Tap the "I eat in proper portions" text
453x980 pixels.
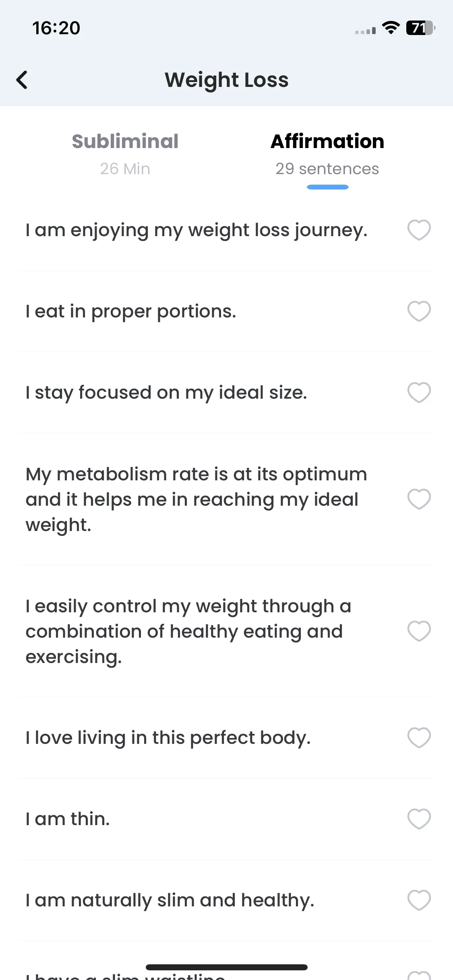pyautogui.click(x=131, y=311)
